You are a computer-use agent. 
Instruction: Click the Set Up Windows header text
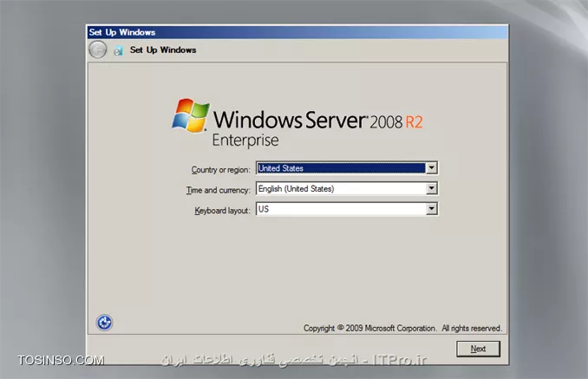[x=163, y=49]
